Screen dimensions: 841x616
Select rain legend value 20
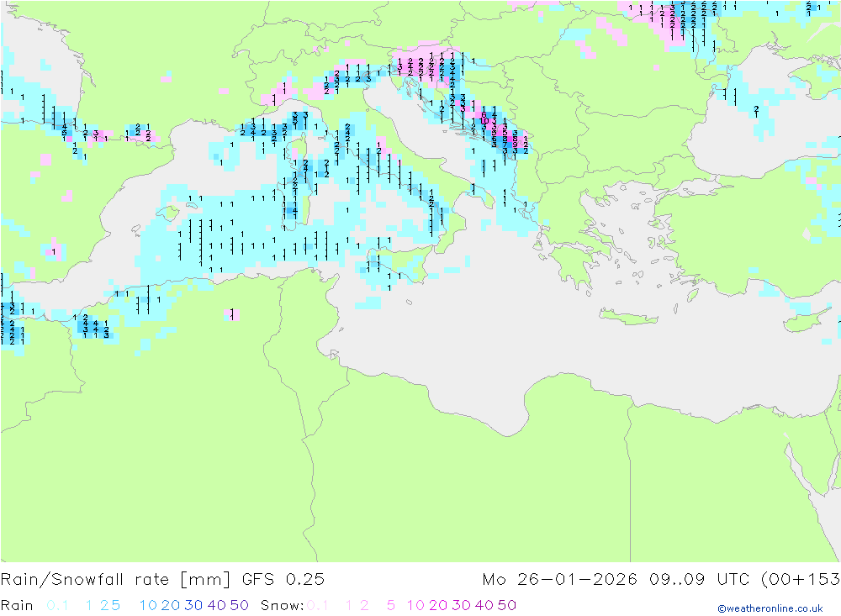point(171,605)
